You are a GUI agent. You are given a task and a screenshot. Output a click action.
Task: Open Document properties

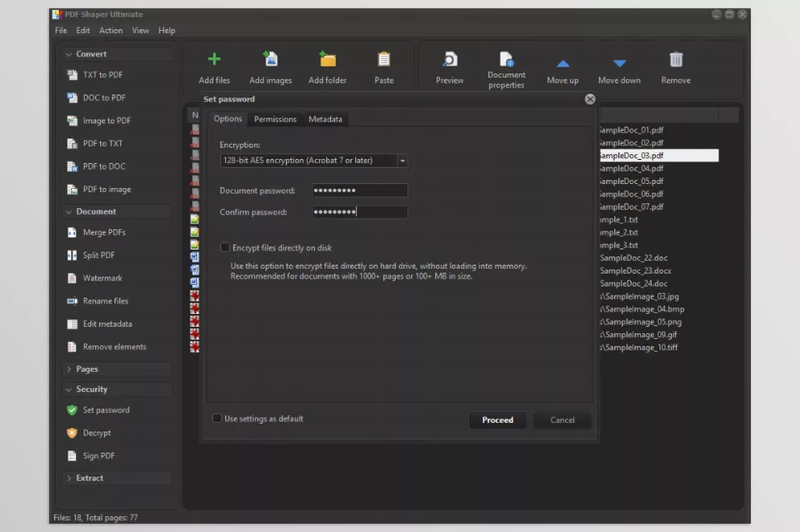(x=506, y=67)
